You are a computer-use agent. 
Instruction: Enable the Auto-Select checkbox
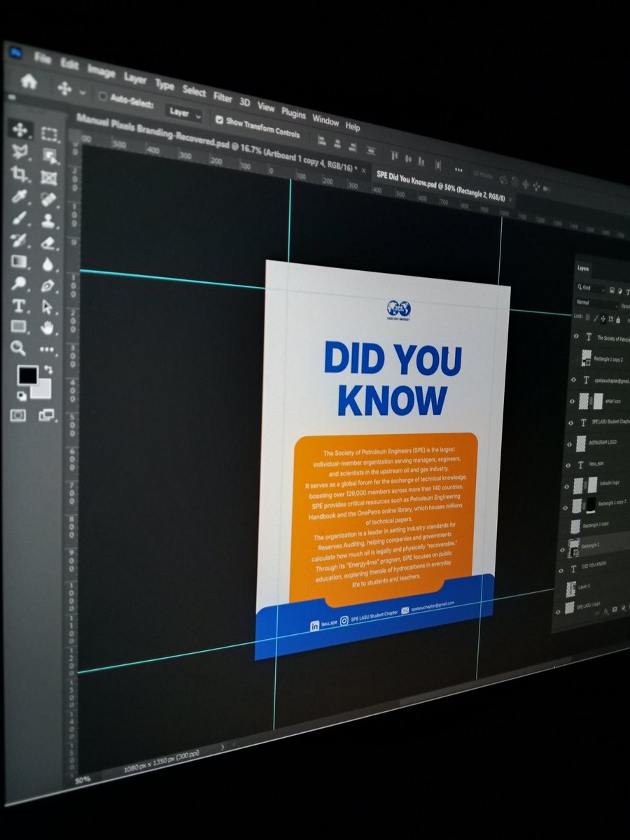(x=104, y=96)
